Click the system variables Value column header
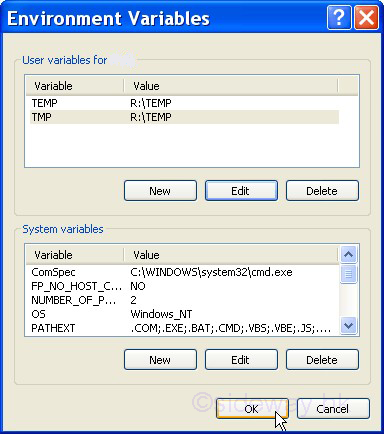384x434 pixels. (231, 255)
